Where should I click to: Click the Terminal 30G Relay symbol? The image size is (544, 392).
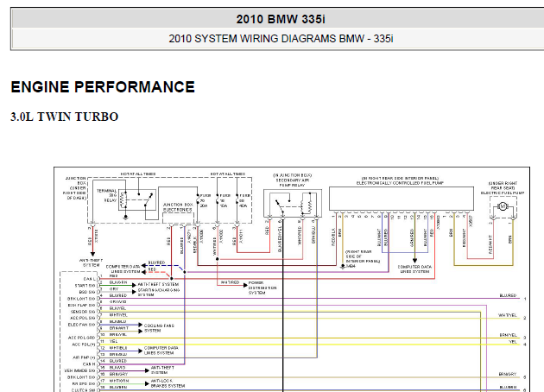tap(136, 199)
